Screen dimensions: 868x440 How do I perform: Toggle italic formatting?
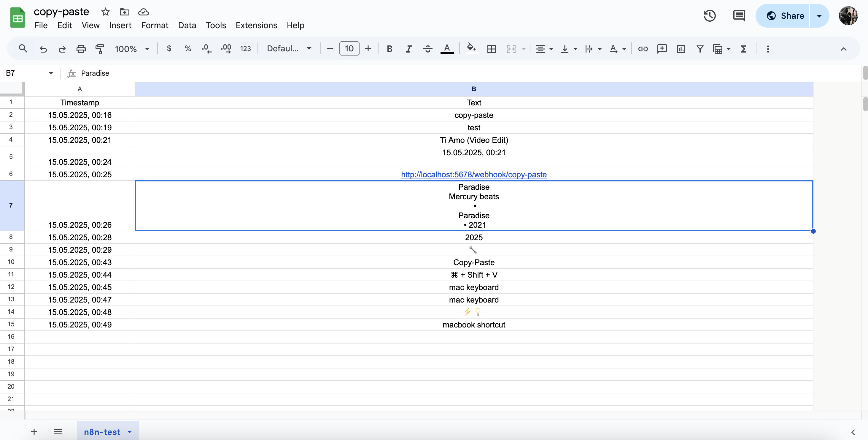[x=408, y=49]
